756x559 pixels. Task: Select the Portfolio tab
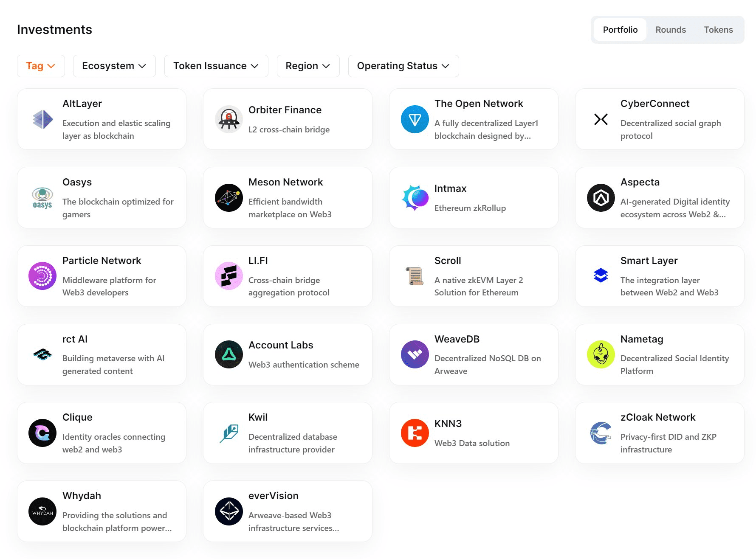(620, 30)
